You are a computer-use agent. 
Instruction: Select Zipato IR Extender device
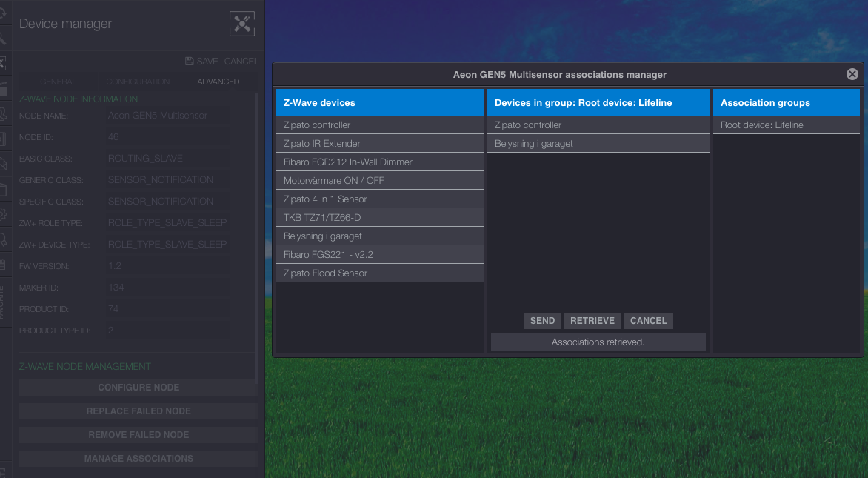(380, 144)
